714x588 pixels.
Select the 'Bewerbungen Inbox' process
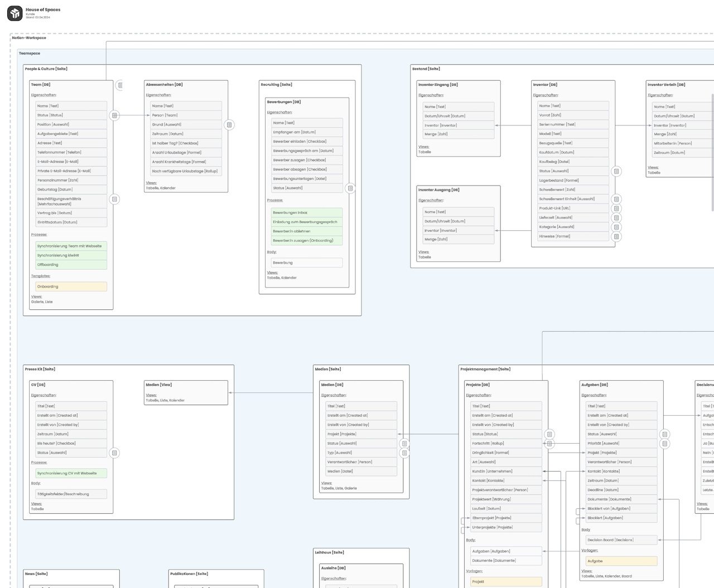pyautogui.click(x=307, y=212)
